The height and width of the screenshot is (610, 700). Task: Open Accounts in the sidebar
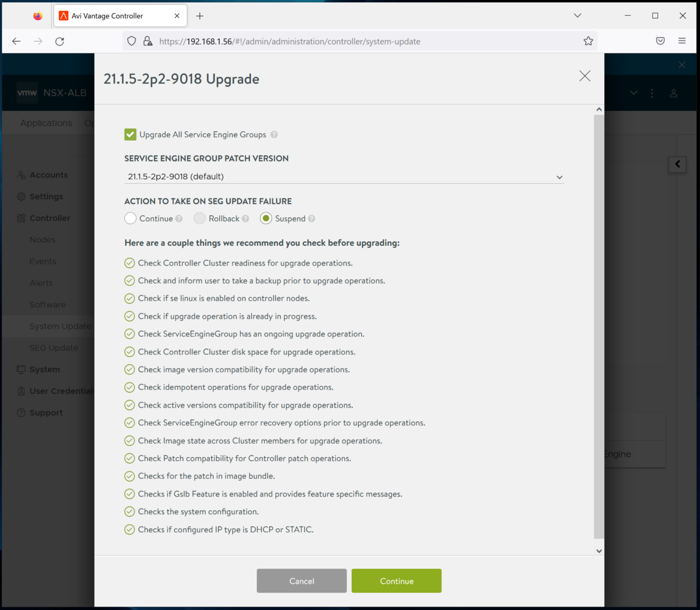click(x=48, y=175)
